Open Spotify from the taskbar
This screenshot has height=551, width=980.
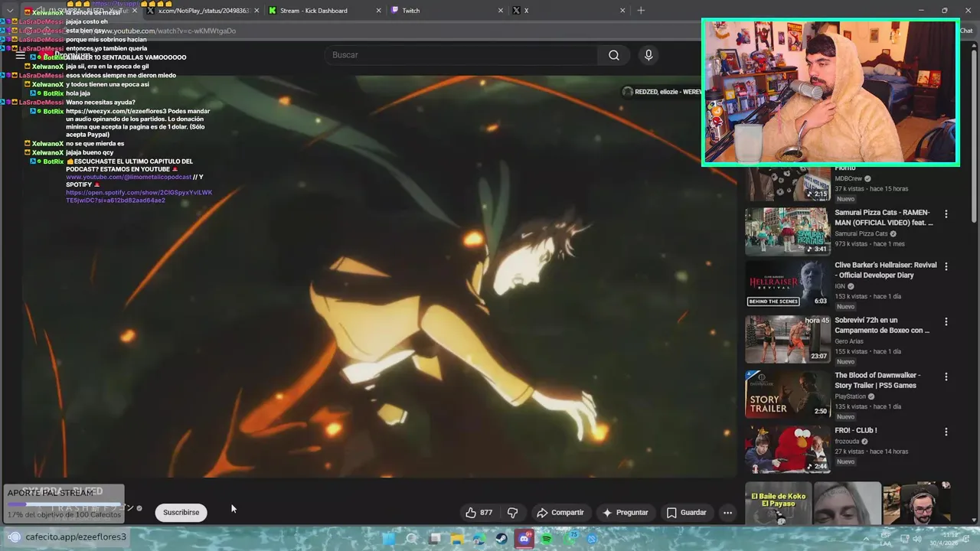click(x=547, y=539)
